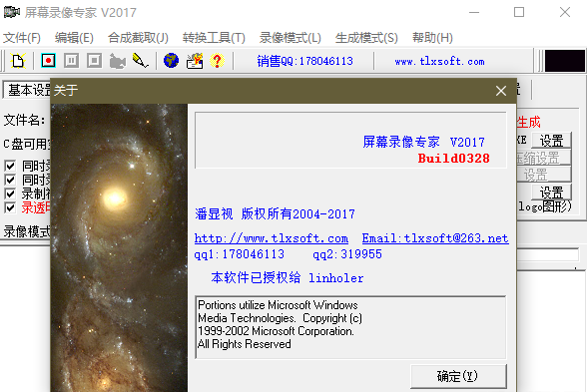Open the globe website icon
Screen dimensions: 587x392
(x=171, y=61)
